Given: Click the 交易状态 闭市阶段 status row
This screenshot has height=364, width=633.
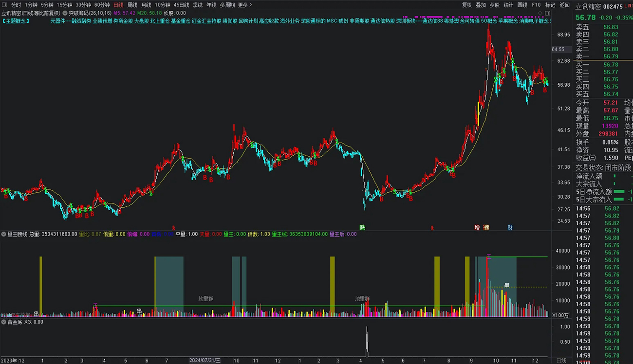Looking at the screenshot, I should pyautogui.click(x=604, y=167).
